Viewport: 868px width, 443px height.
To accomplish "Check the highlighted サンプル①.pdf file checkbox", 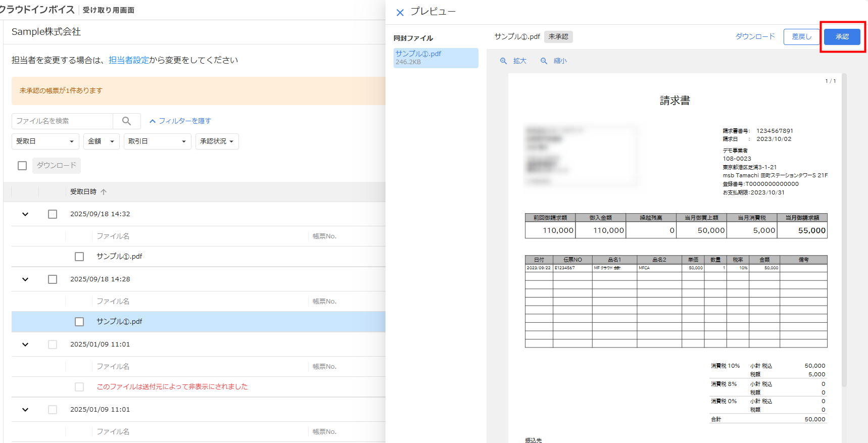I will [79, 322].
